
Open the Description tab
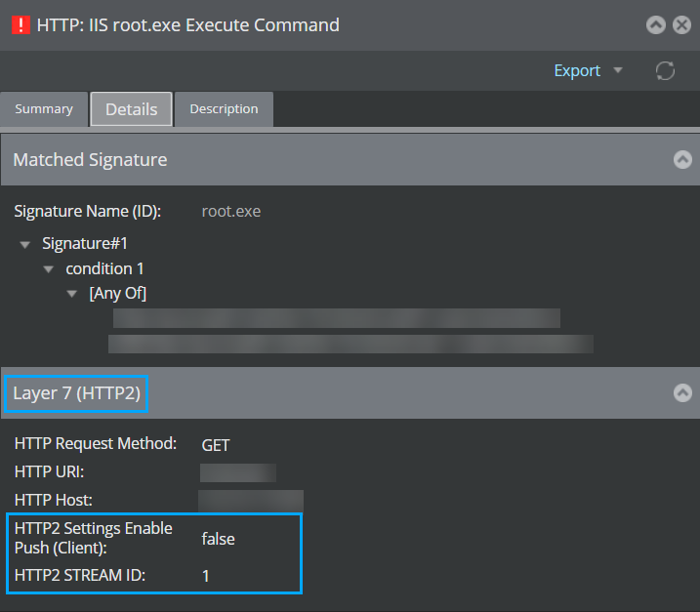click(225, 109)
